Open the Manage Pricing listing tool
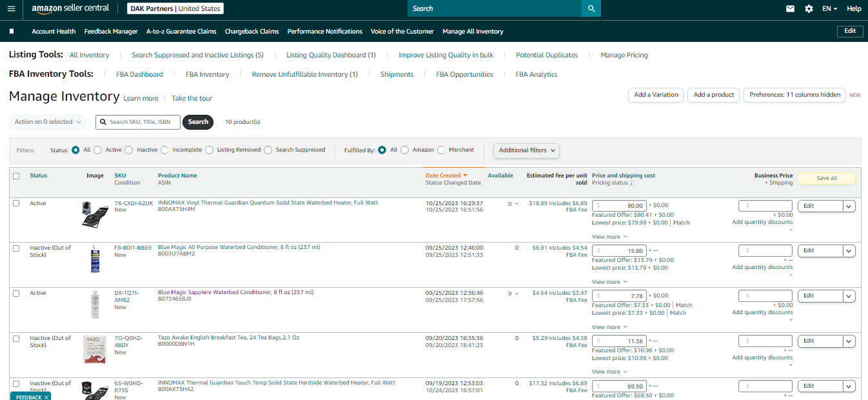868x400 pixels. 624,55
